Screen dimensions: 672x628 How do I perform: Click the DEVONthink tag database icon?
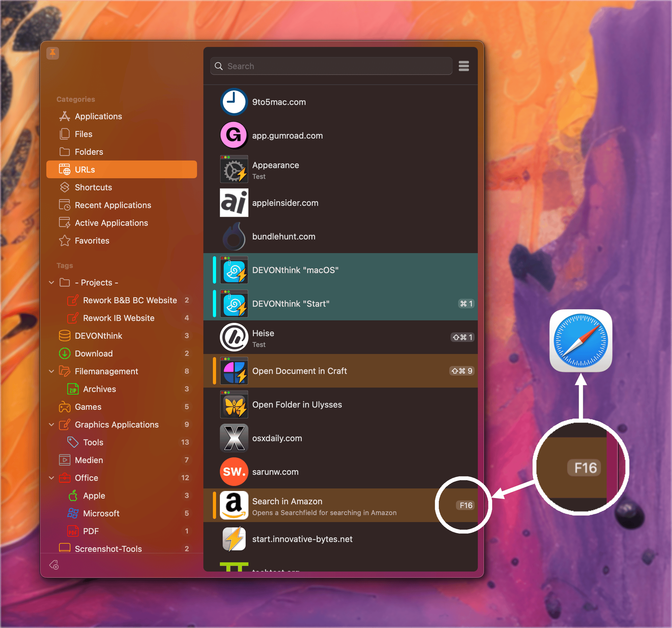point(64,336)
